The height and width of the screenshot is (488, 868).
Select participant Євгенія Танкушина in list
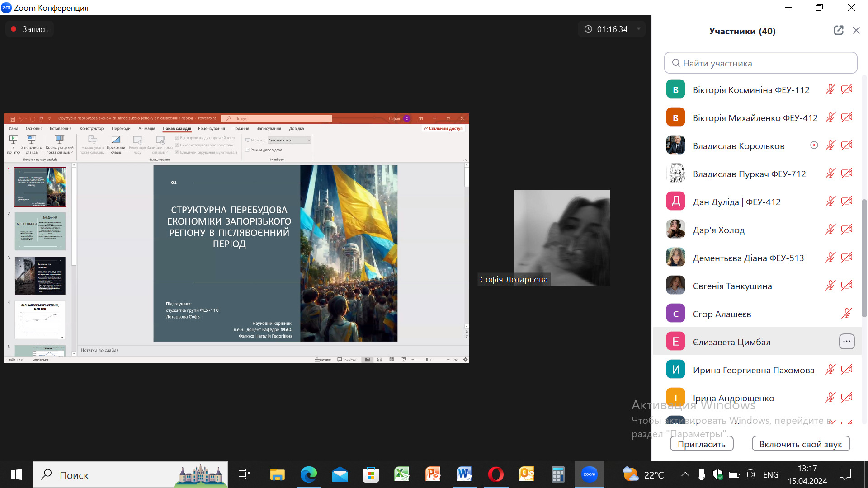732,286
